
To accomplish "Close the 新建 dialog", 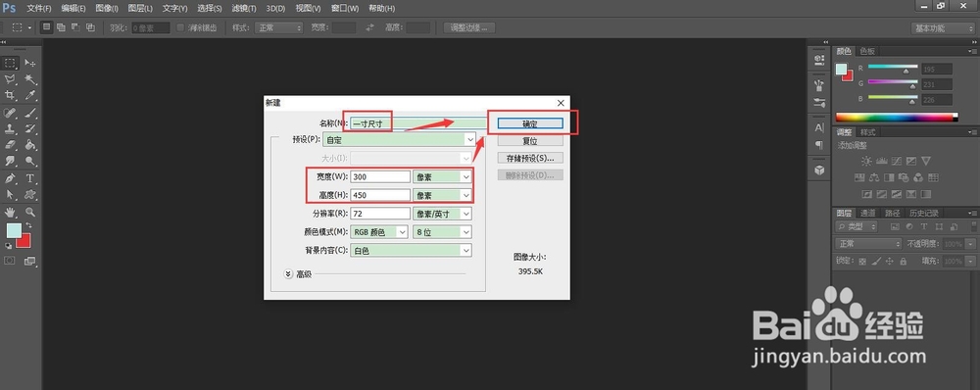I will tap(561, 103).
